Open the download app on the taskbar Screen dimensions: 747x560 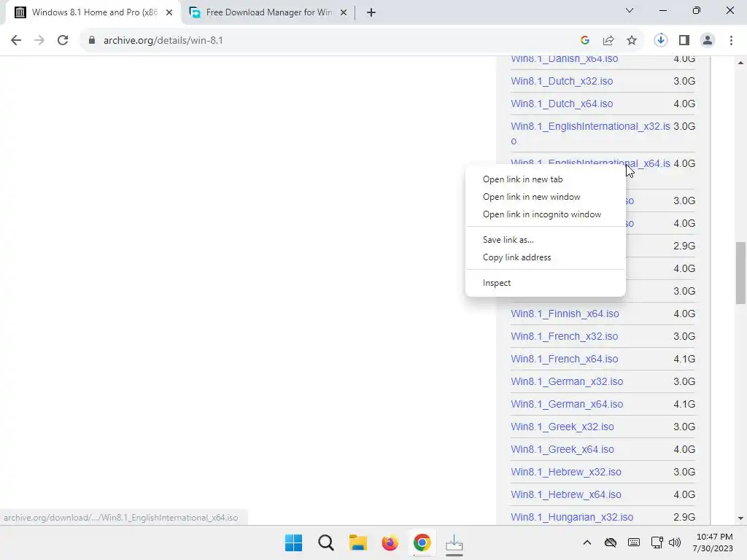click(454, 542)
